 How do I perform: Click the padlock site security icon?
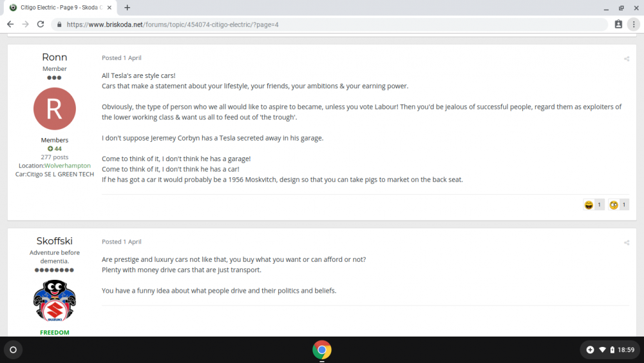click(59, 25)
